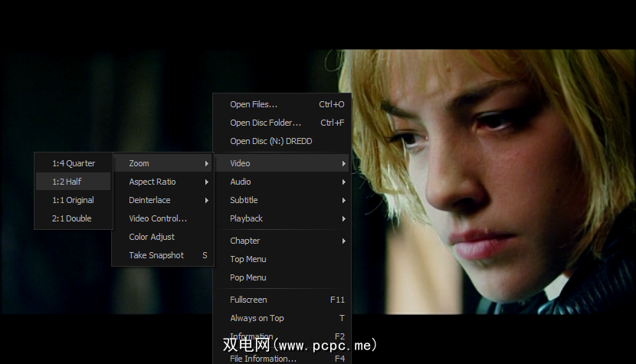The width and height of the screenshot is (636, 364).
Task: Click Pop Menu entry
Action: tap(282, 277)
